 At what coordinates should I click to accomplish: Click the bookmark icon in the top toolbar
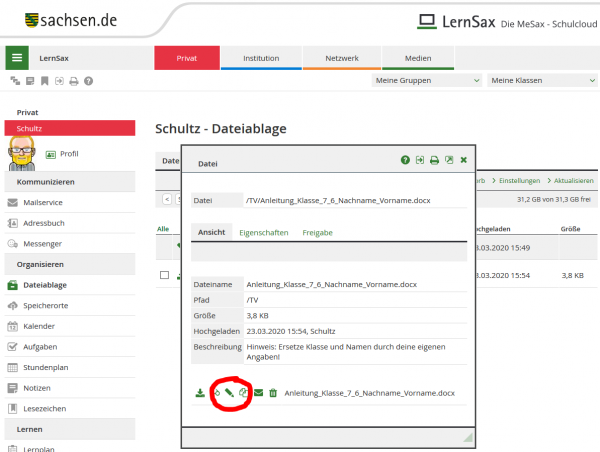(45, 81)
